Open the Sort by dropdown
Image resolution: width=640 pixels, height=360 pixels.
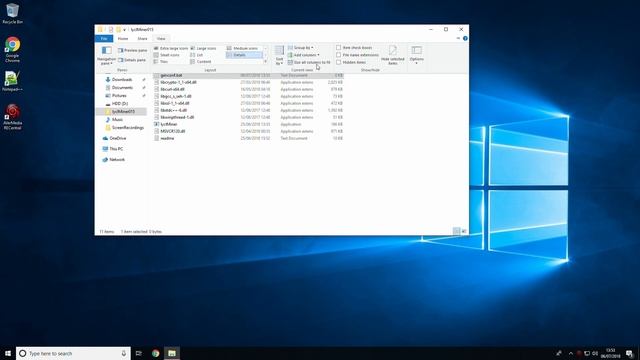pos(279,56)
